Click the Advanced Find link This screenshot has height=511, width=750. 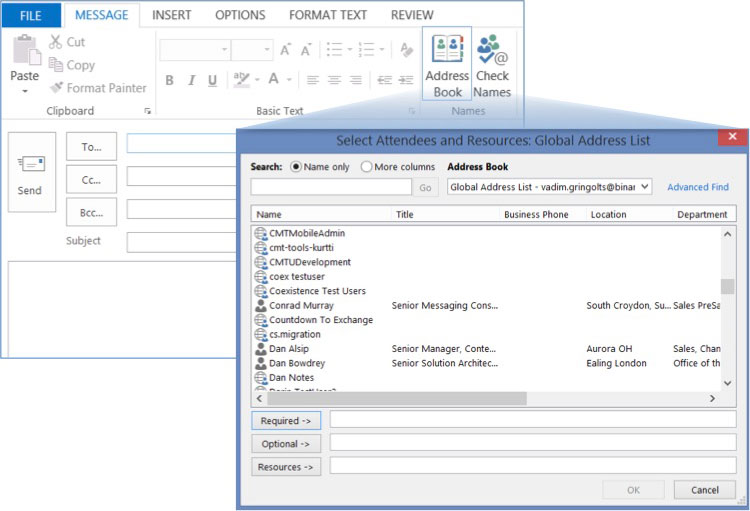point(698,187)
